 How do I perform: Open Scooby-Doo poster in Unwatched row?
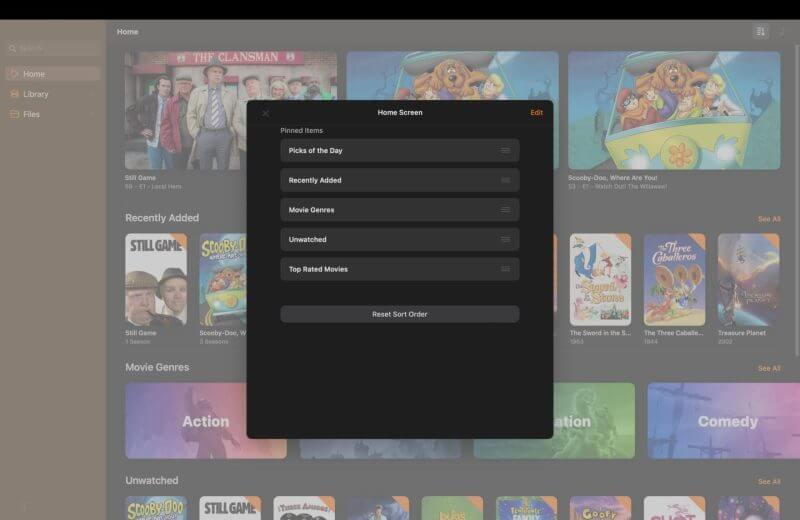(x=156, y=508)
